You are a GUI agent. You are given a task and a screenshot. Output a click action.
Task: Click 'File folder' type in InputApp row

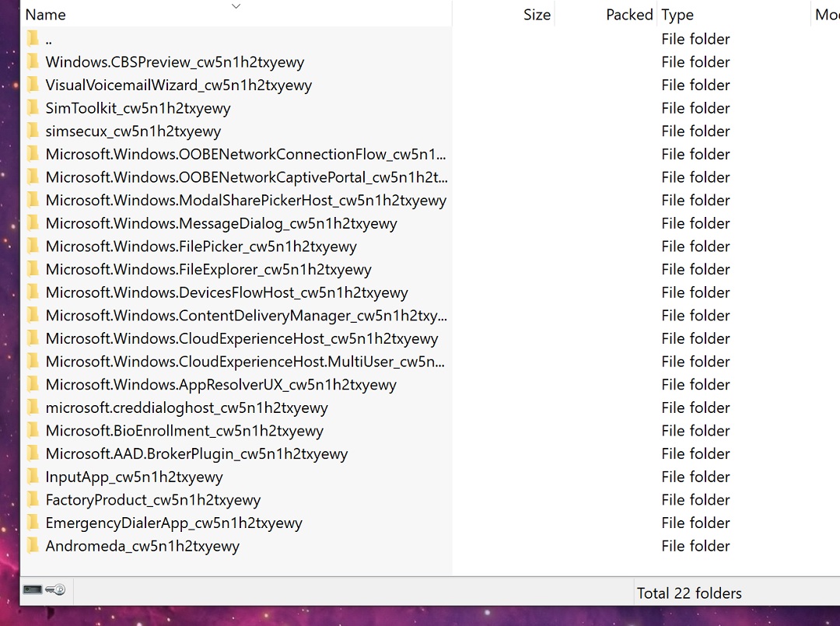point(695,477)
